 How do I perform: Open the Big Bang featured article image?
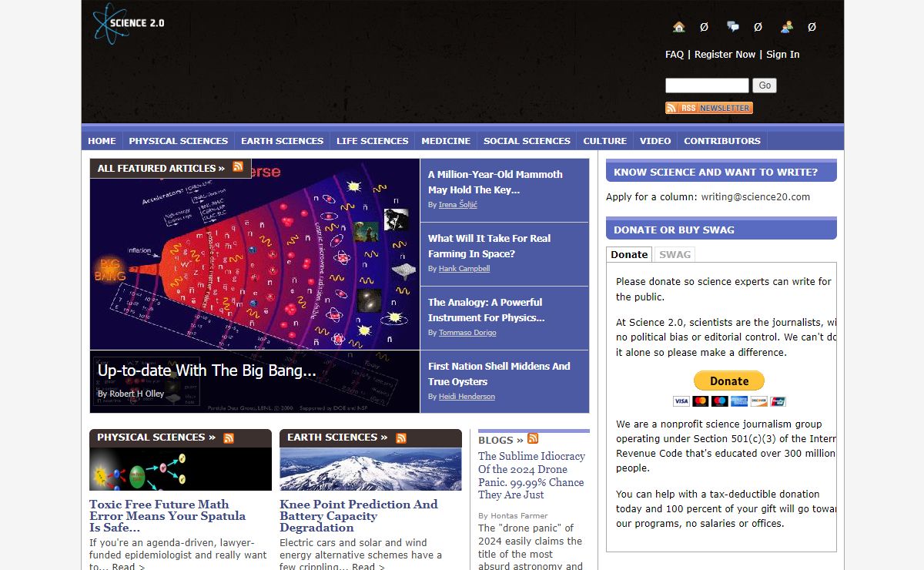coord(254,262)
